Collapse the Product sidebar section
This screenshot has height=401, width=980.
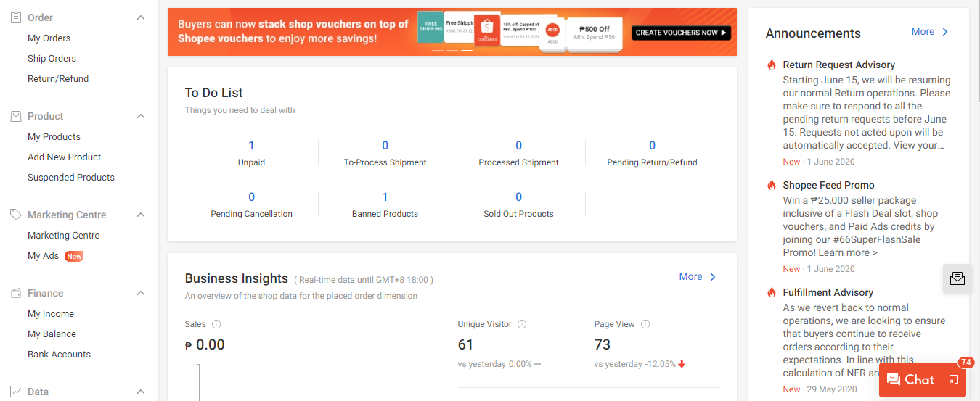(141, 116)
